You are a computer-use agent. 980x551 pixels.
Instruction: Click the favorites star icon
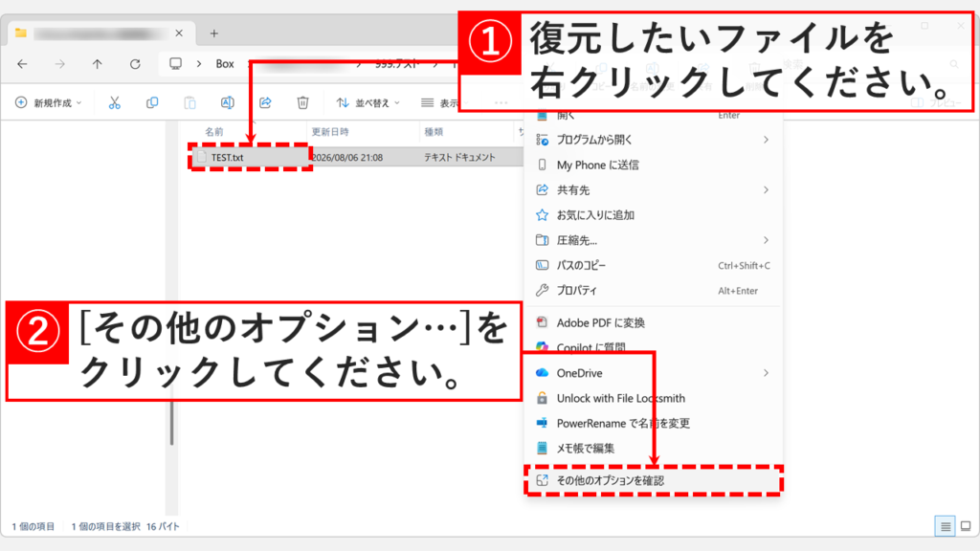coord(542,215)
